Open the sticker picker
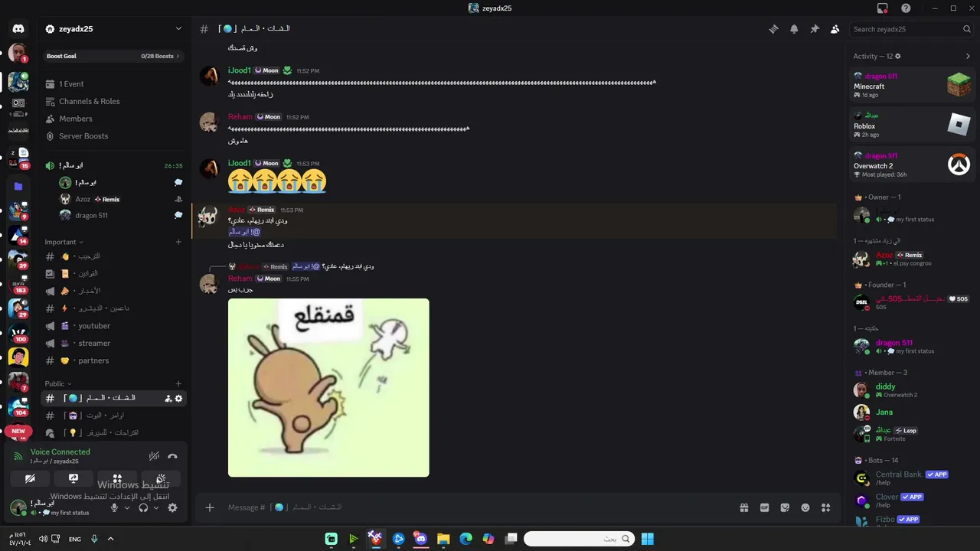Screen dimensions: 980x551 click(785, 507)
